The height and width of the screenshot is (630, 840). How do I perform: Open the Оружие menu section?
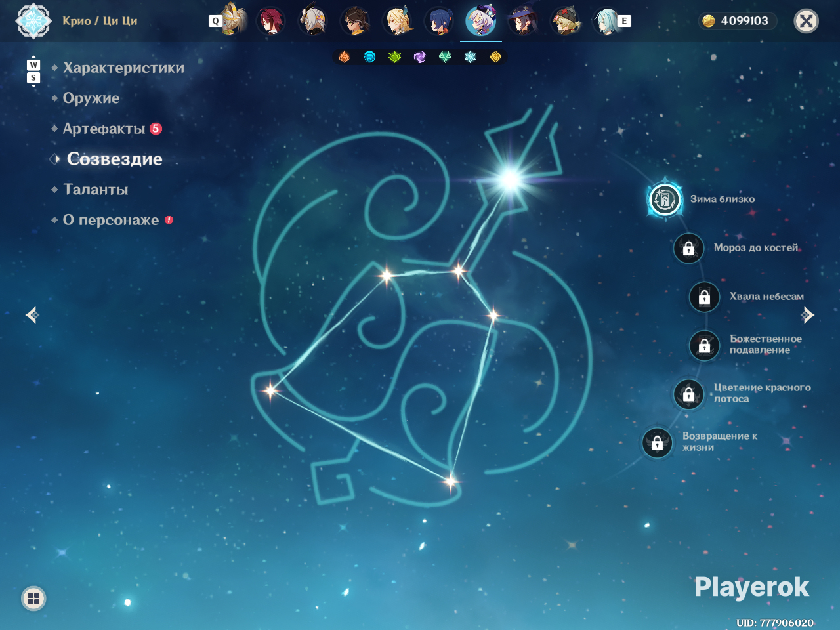(x=91, y=98)
